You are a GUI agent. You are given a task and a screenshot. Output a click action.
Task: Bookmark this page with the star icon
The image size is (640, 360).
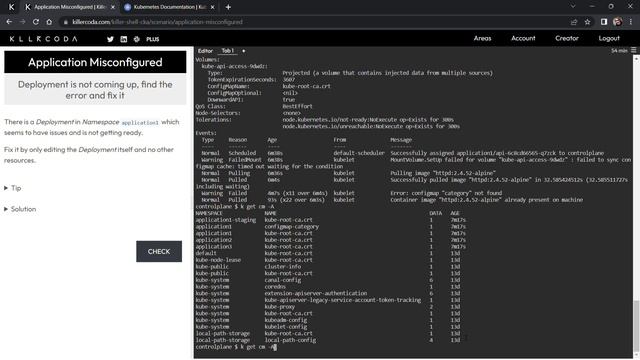587,22
